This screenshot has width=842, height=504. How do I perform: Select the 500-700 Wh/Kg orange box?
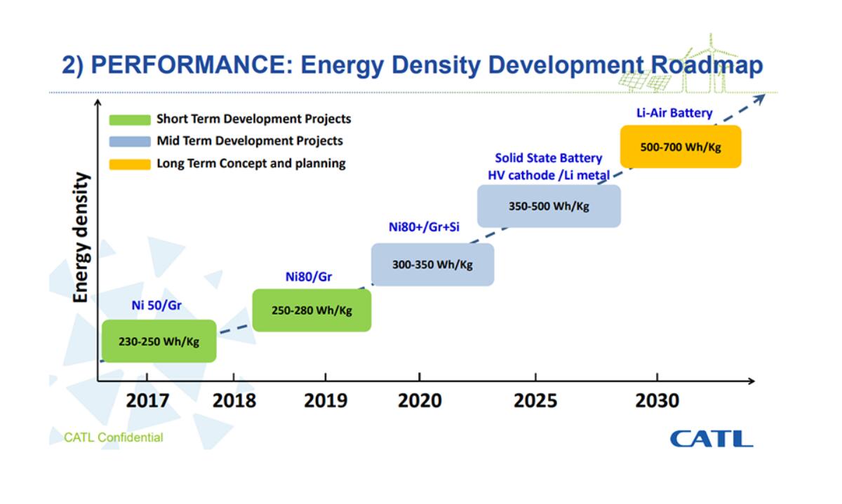[681, 147]
